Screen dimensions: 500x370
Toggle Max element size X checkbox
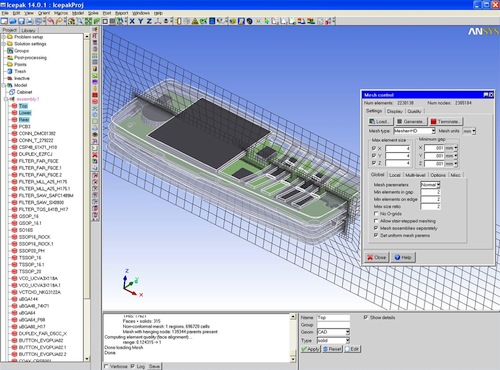(374, 148)
